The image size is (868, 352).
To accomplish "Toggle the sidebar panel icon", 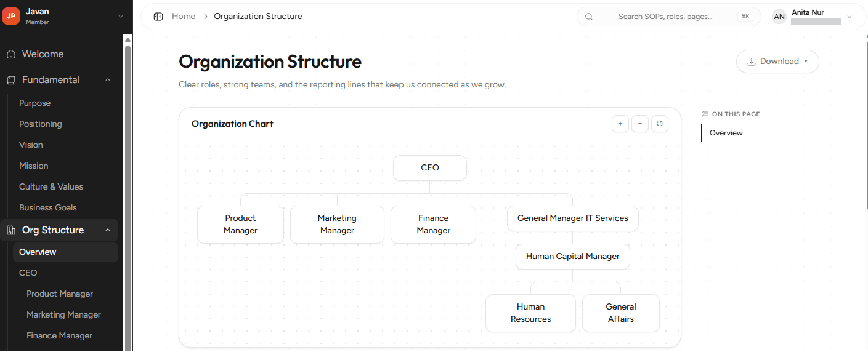I will (x=158, y=17).
